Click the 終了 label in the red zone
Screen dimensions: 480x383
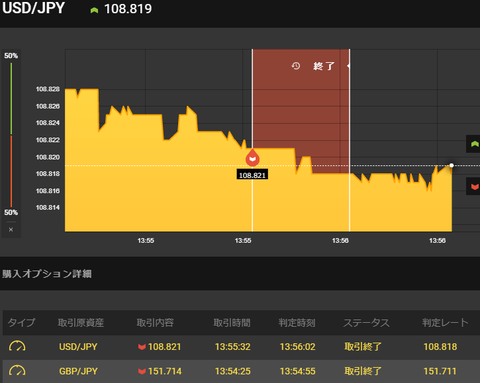coord(323,66)
